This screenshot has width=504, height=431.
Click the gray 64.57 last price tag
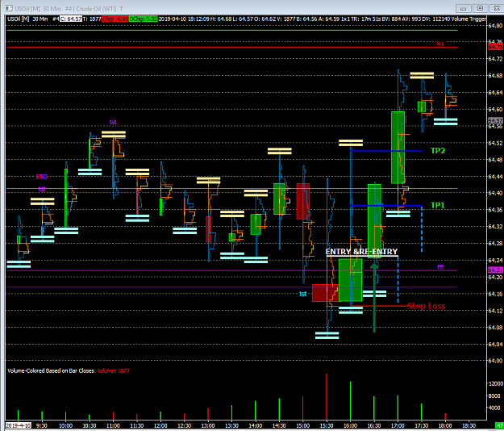495,120
